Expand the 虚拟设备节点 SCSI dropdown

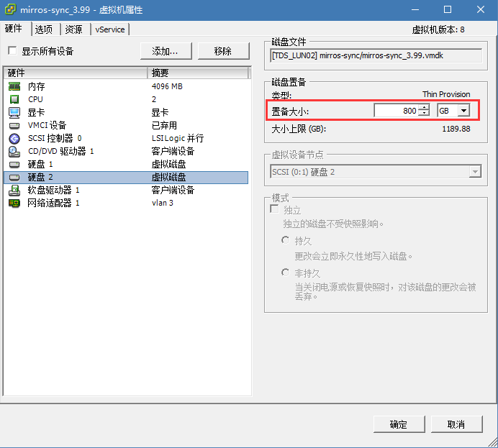(474, 171)
